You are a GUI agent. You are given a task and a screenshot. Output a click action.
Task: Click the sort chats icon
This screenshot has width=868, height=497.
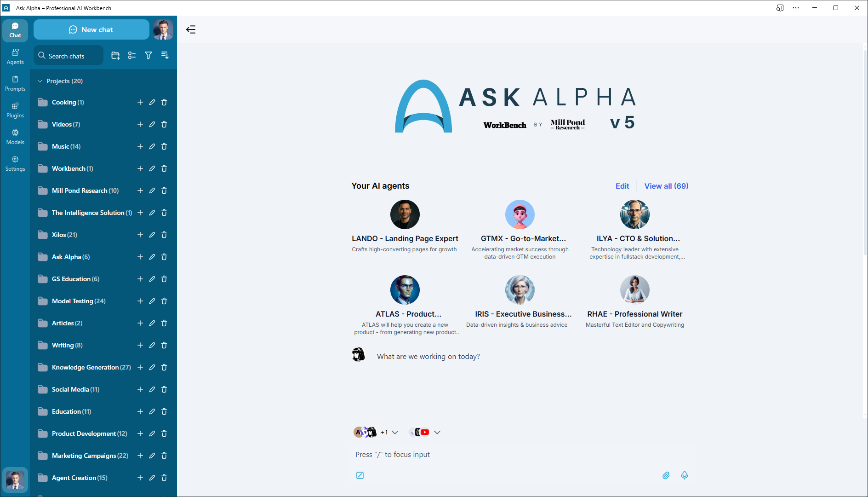(x=165, y=56)
